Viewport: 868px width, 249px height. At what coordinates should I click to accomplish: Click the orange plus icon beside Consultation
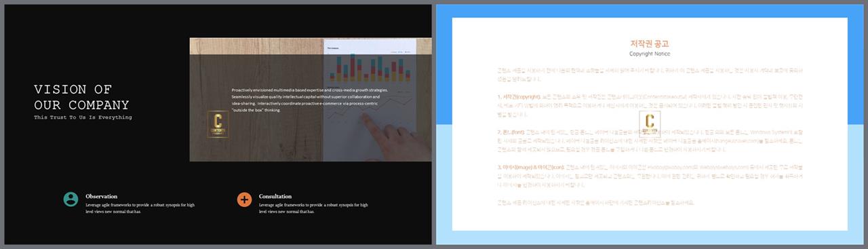244,199
